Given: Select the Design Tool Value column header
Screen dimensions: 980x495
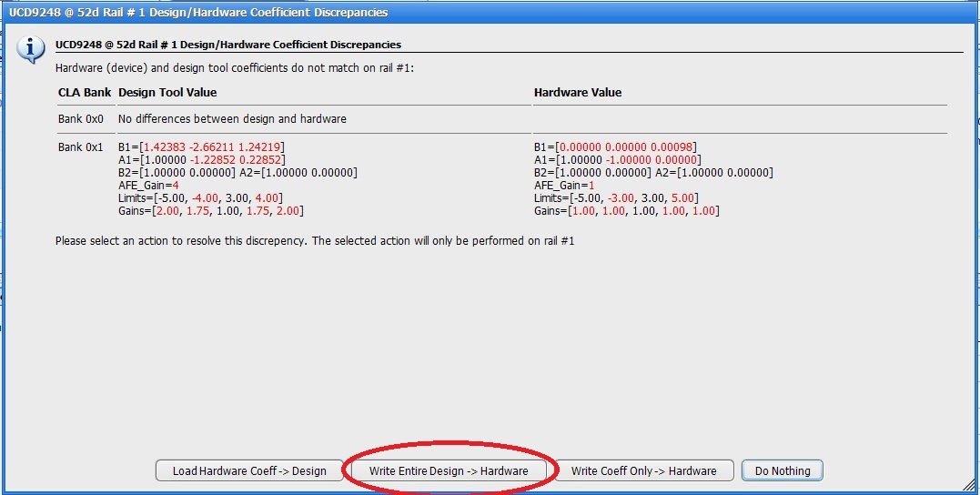Looking at the screenshot, I should 167,93.
